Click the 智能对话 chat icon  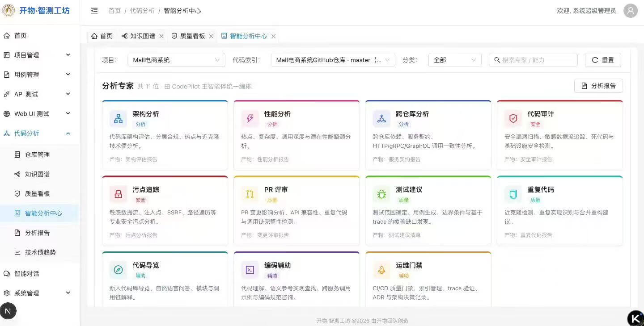tap(7, 273)
